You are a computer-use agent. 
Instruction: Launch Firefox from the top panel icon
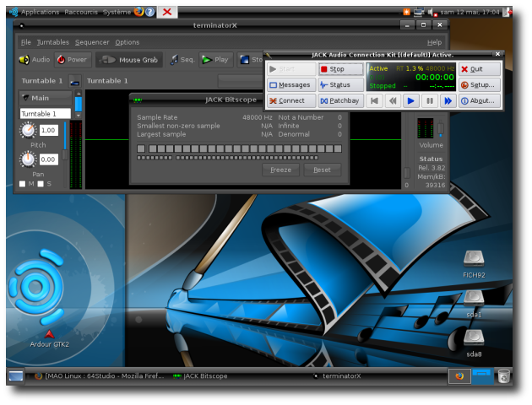[x=138, y=12]
